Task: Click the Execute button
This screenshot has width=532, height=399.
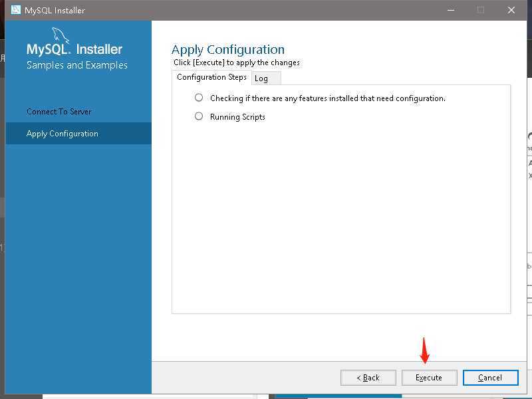Action: [x=429, y=378]
